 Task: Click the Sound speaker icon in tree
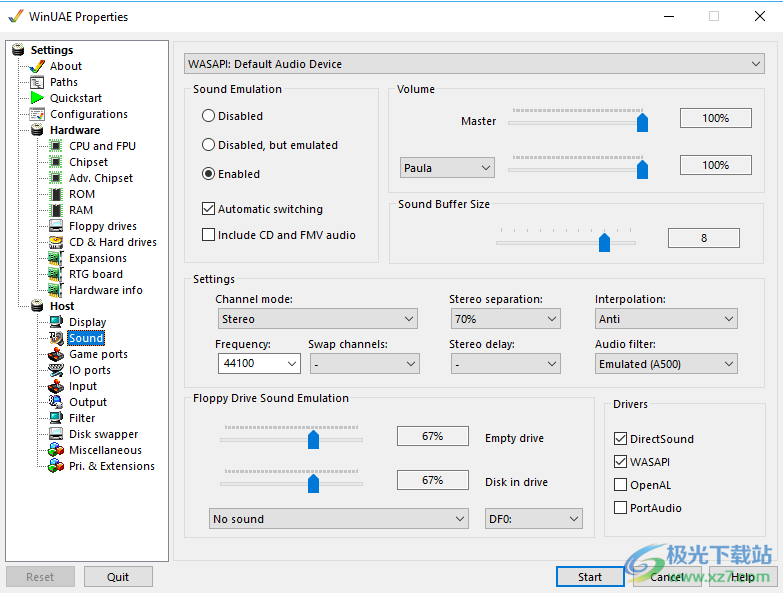(x=56, y=338)
